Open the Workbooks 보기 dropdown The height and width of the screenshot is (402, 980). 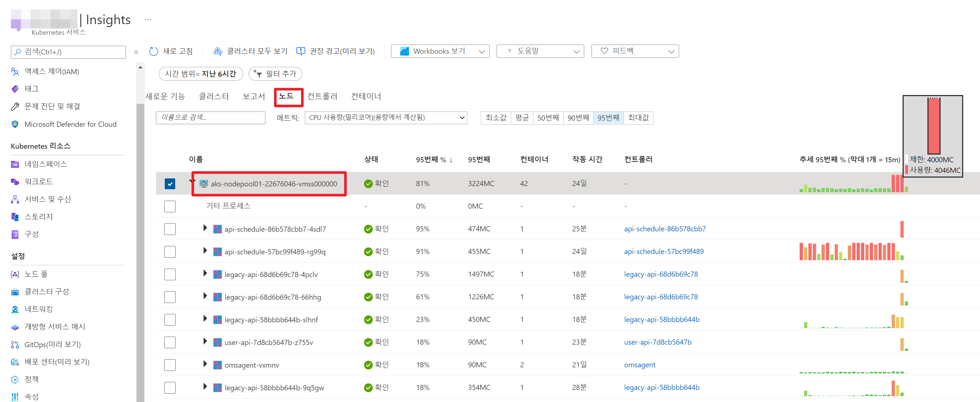click(x=440, y=52)
